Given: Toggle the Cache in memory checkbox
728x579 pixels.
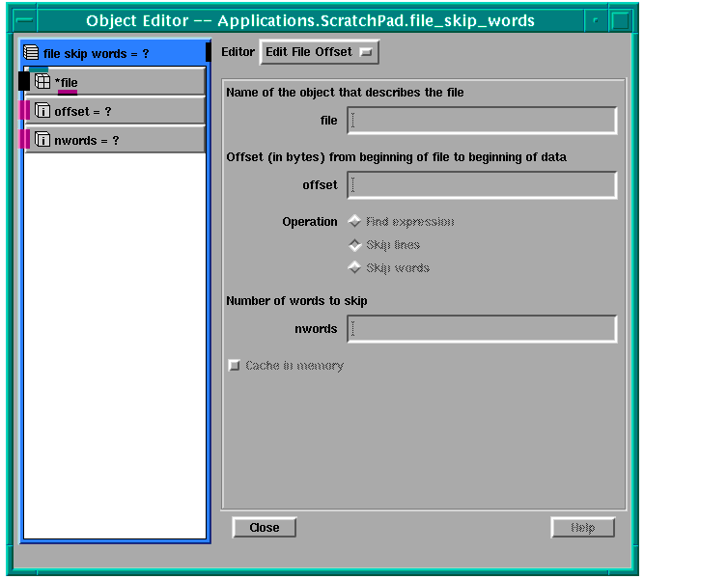Looking at the screenshot, I should 234,366.
